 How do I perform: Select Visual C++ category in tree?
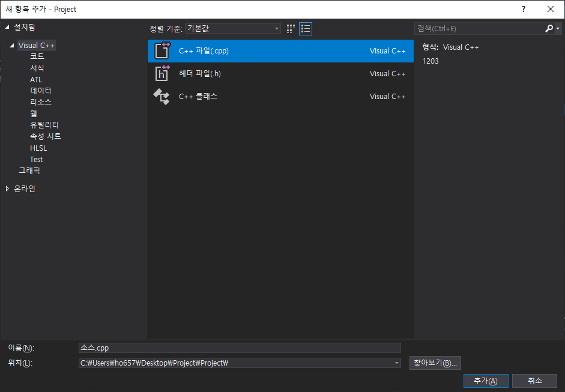(x=37, y=46)
